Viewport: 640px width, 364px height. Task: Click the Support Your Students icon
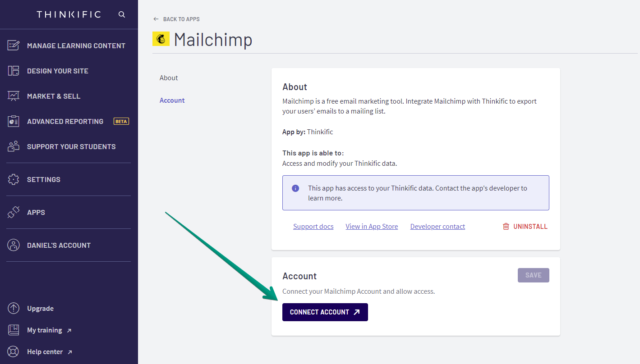(x=14, y=146)
